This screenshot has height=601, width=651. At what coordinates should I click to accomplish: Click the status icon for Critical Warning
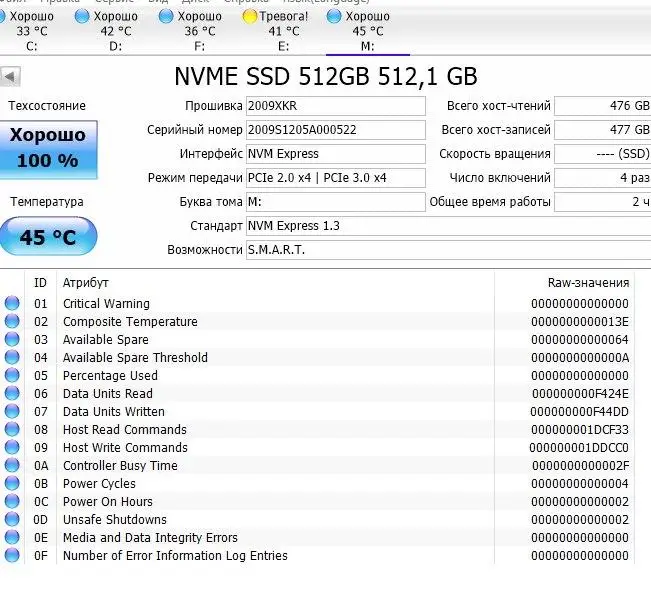(x=12, y=303)
